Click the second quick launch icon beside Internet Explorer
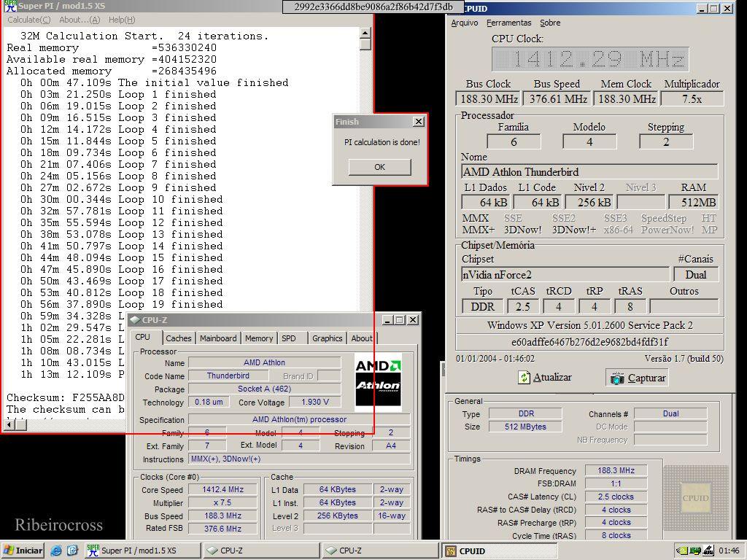 (x=72, y=551)
